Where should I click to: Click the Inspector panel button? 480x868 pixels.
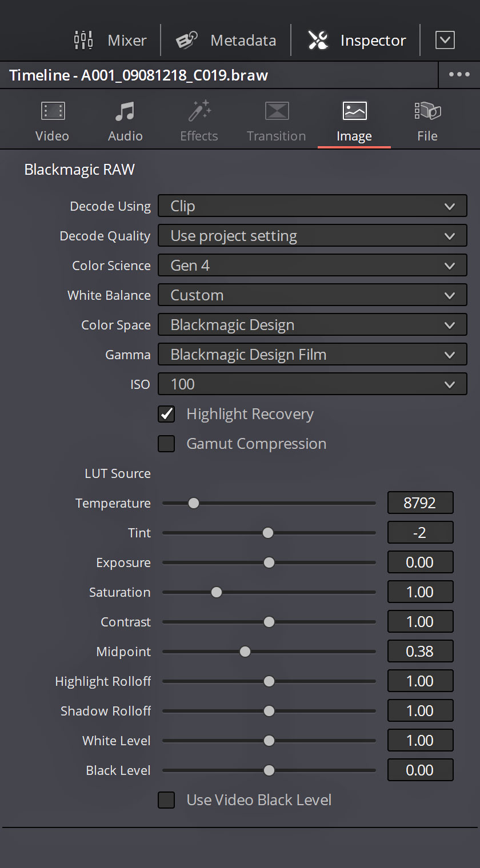point(357,41)
